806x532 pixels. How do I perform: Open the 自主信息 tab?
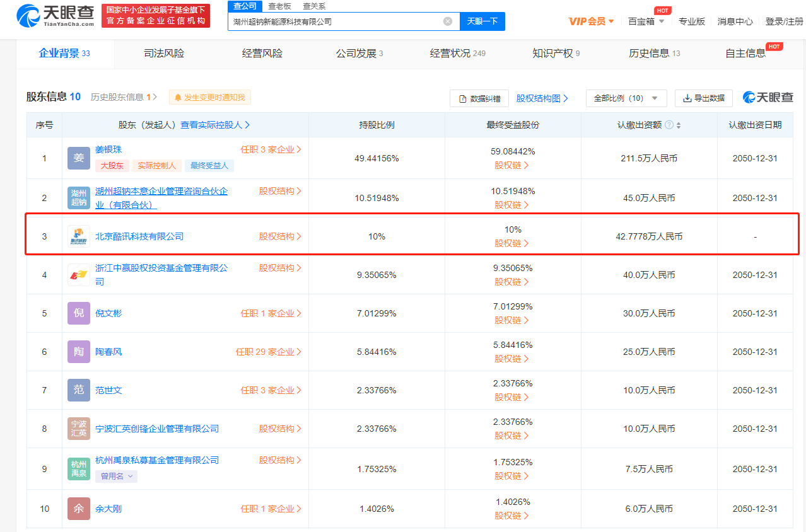[x=745, y=54]
